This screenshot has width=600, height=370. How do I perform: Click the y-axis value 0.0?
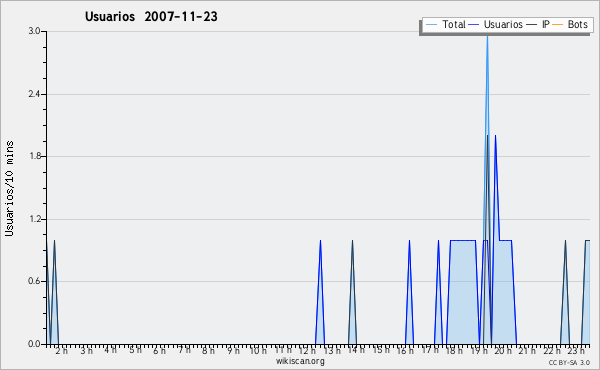[x=34, y=344]
